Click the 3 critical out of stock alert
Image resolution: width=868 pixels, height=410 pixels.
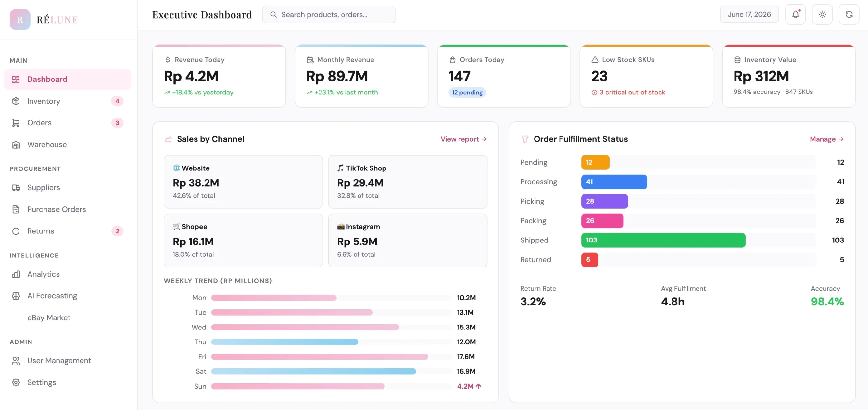tap(628, 92)
